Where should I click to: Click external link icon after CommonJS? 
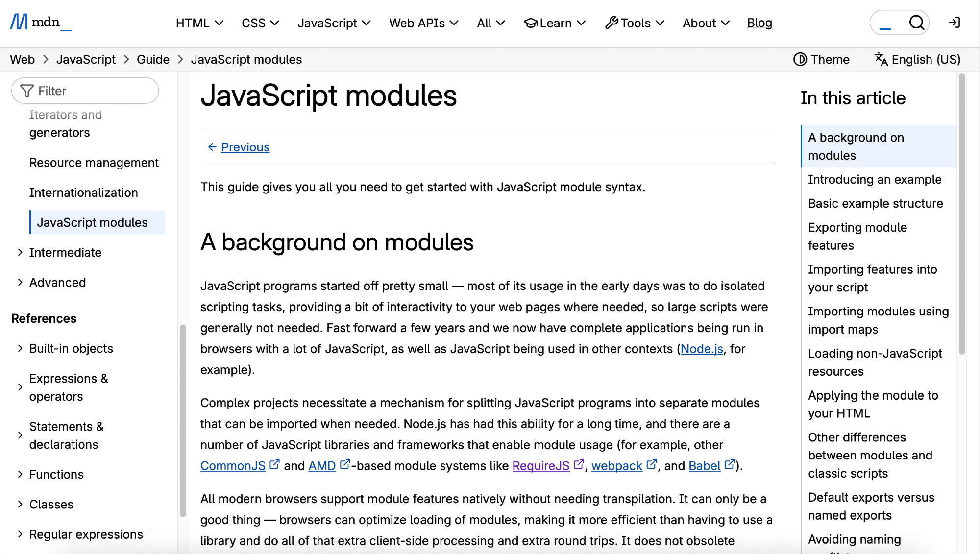coord(275,464)
